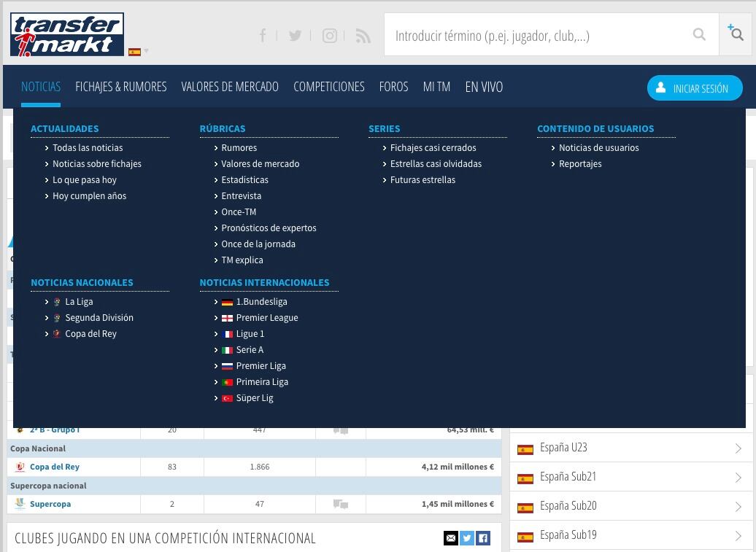Share on Facebook icon near clubes heading
Viewport: 756px width, 552px height.
pyautogui.click(x=483, y=538)
